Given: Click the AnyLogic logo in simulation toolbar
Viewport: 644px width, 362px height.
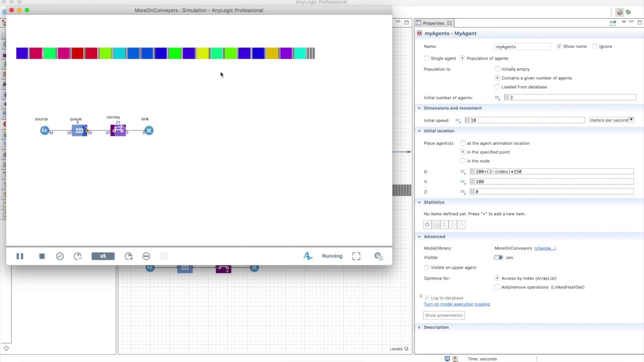Looking at the screenshot, I should coord(308,256).
